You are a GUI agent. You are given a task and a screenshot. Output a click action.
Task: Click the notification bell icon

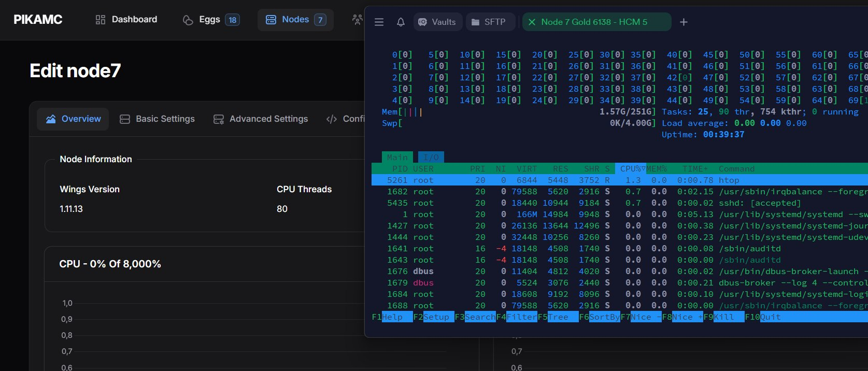[x=401, y=22]
